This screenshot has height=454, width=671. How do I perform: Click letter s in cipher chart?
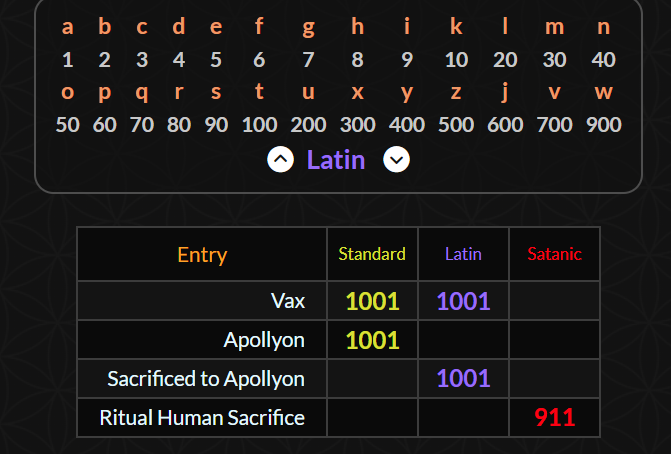(x=216, y=92)
